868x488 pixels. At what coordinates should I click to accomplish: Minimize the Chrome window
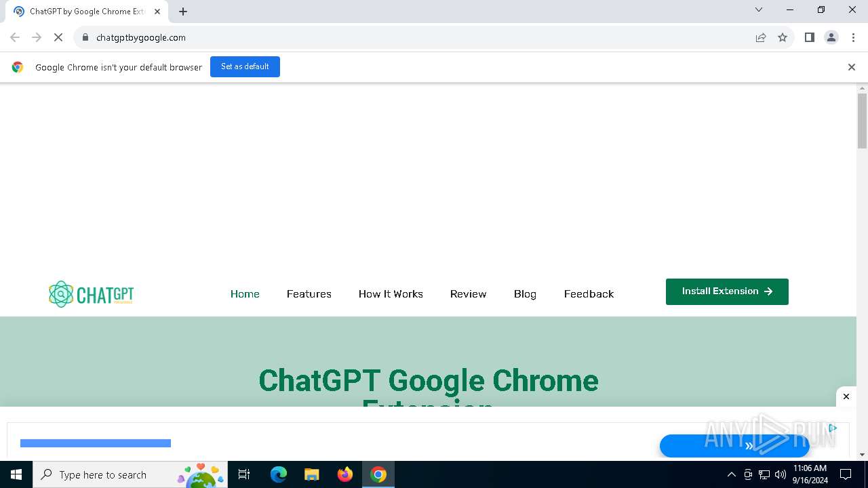790,9
